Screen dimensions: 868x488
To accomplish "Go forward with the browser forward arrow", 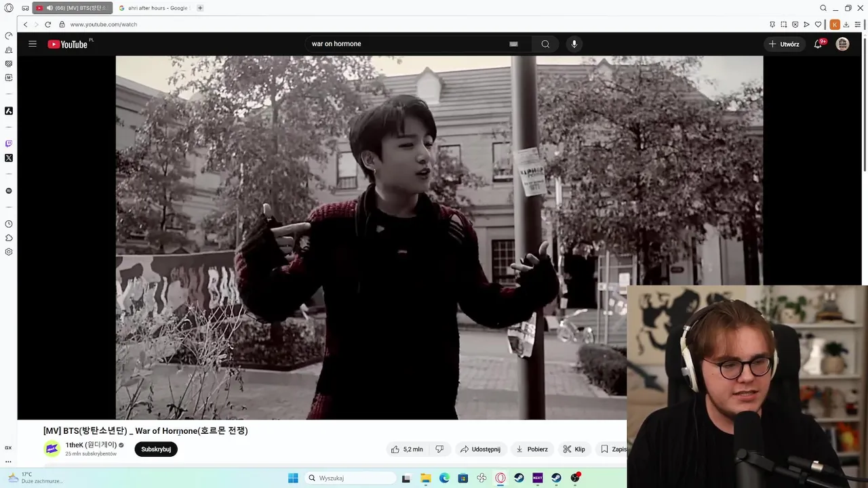I will (37, 24).
